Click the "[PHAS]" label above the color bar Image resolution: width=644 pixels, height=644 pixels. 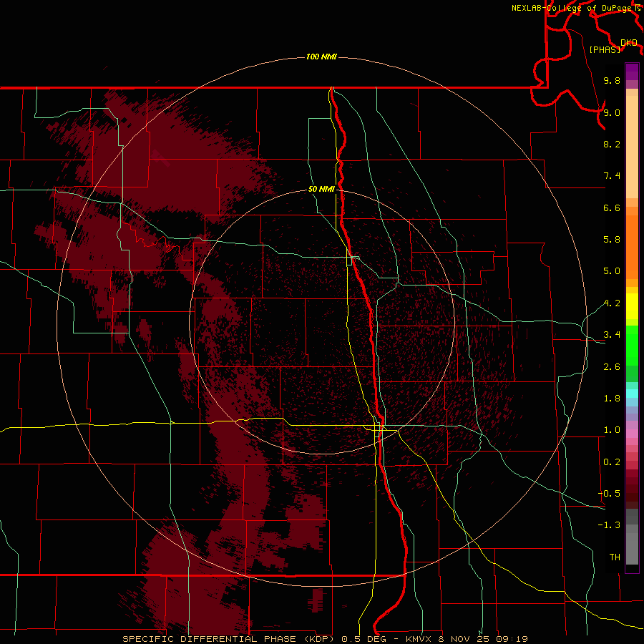[x=605, y=49]
